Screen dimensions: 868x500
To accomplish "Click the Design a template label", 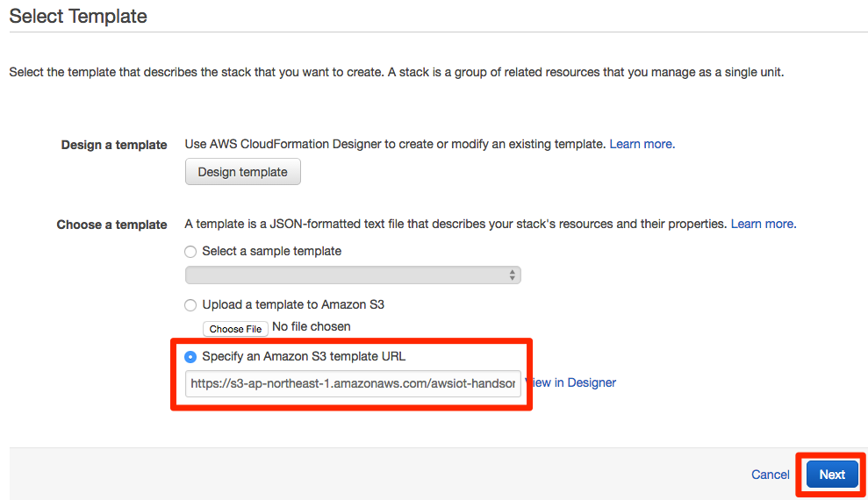I will (x=114, y=145).
